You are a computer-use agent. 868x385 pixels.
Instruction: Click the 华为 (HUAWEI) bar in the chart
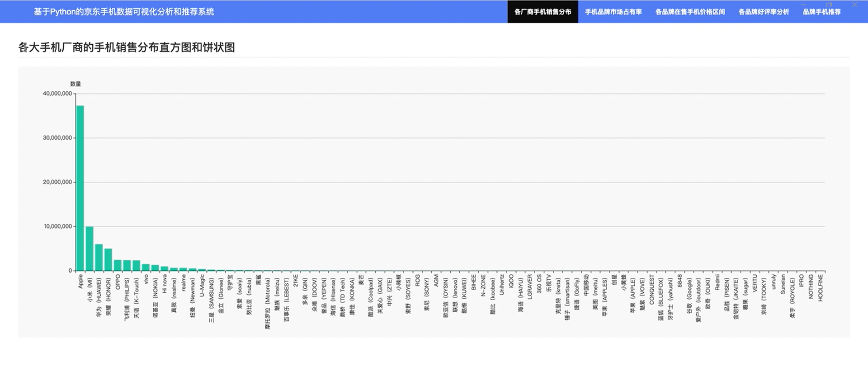click(99, 258)
